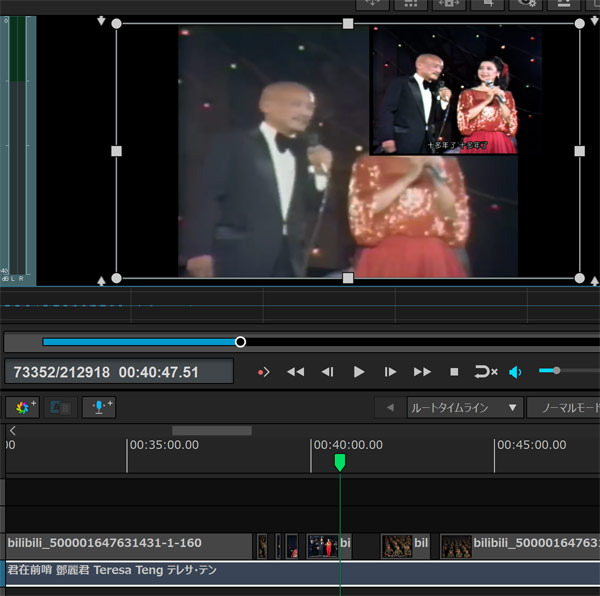
Task: Toggle loop playback off/on
Action: [x=485, y=372]
